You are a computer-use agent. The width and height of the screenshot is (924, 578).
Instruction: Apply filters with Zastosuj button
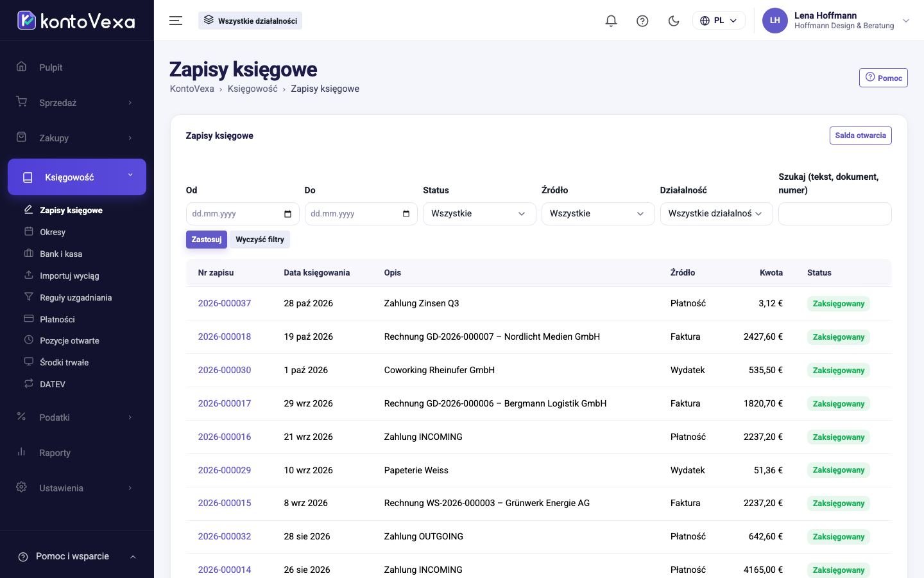point(207,240)
